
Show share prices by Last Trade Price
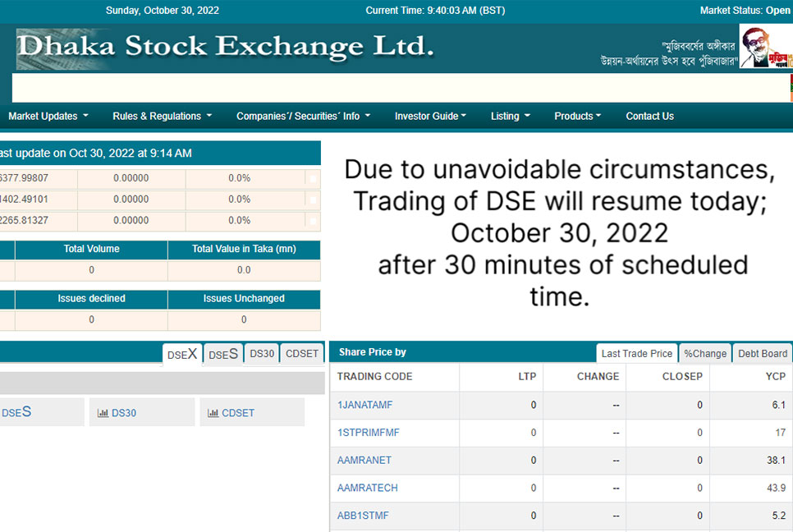pos(637,354)
